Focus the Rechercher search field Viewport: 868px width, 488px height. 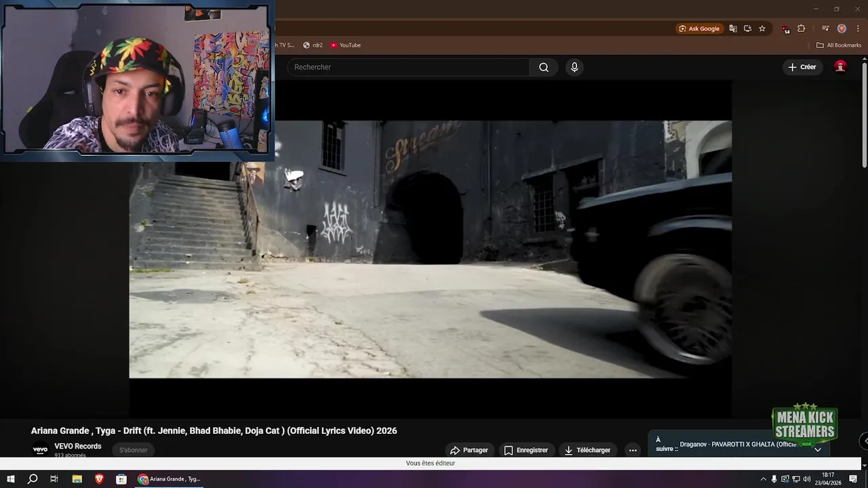coord(409,67)
